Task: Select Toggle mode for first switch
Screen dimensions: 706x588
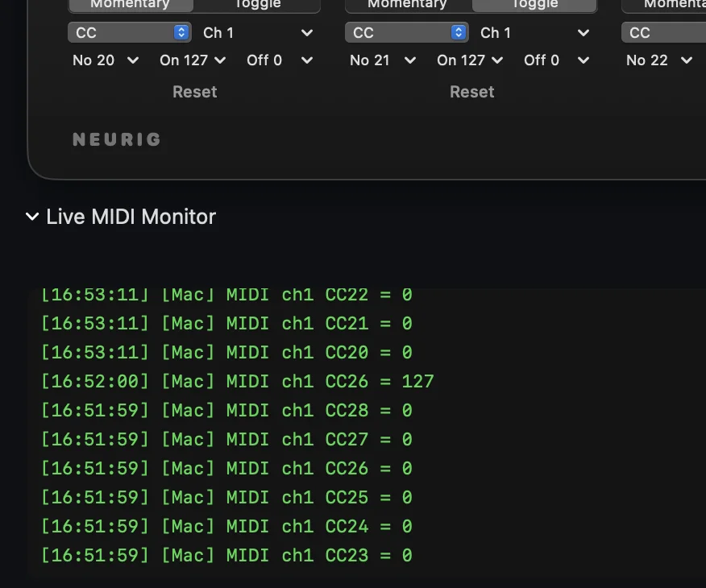Action: [257, 5]
